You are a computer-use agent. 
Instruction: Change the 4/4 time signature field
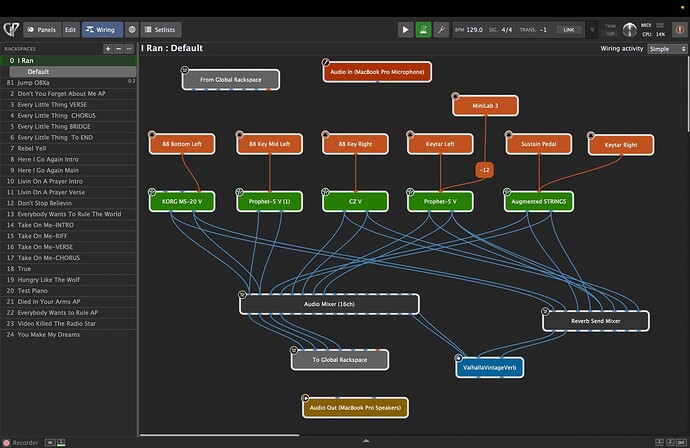coord(507,29)
